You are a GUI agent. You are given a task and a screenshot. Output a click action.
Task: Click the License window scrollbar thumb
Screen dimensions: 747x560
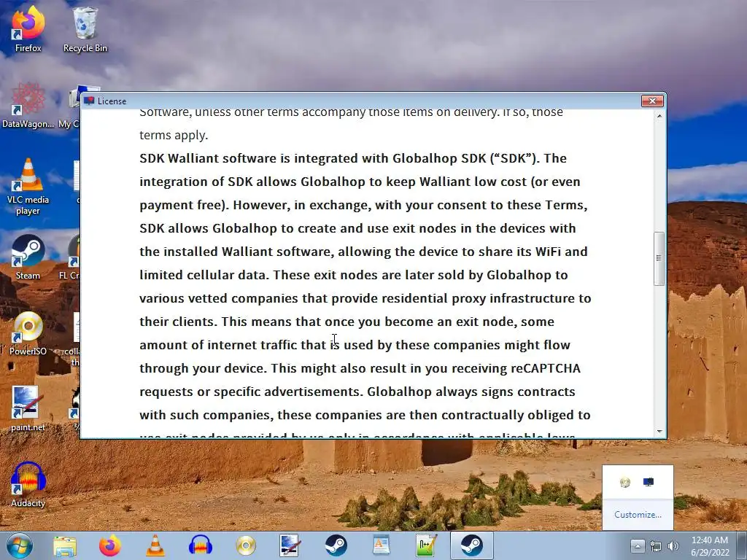pyautogui.click(x=659, y=259)
